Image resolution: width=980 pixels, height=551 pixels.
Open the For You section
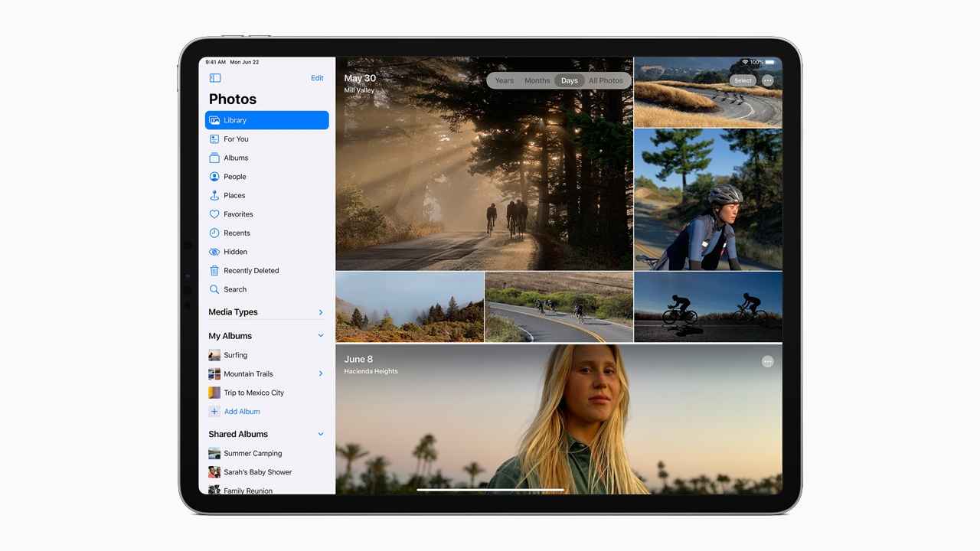[236, 139]
